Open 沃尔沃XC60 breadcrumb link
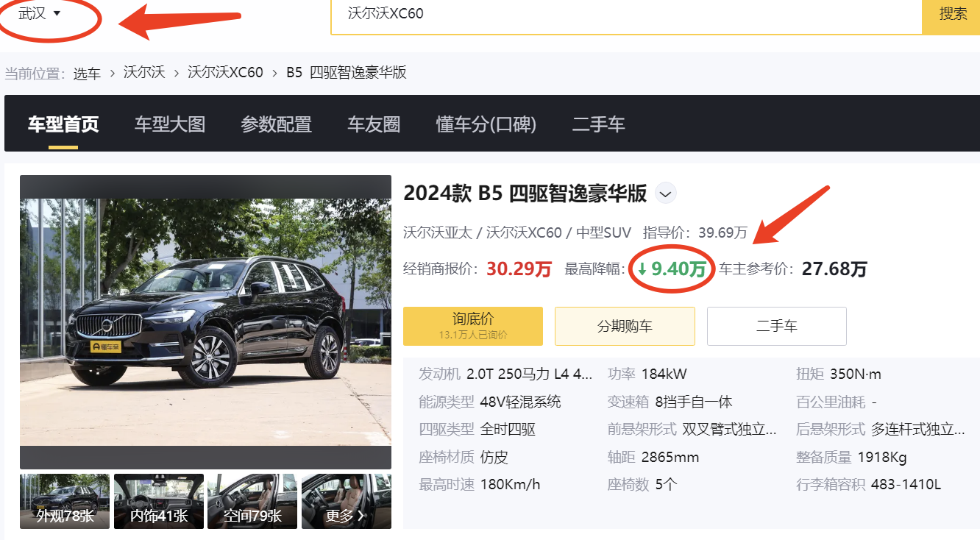Viewport: 980px width, 540px height. point(225,72)
